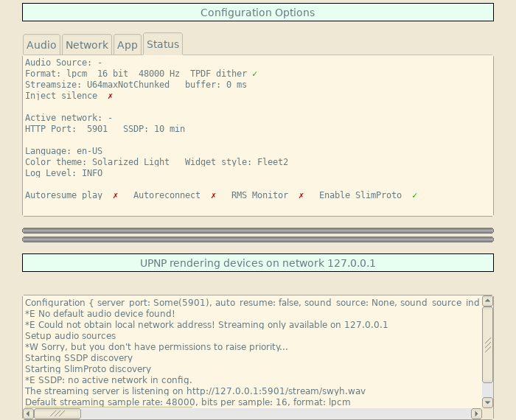
Task: Click the 'Setup audio sources' log line
Action: [71, 336]
